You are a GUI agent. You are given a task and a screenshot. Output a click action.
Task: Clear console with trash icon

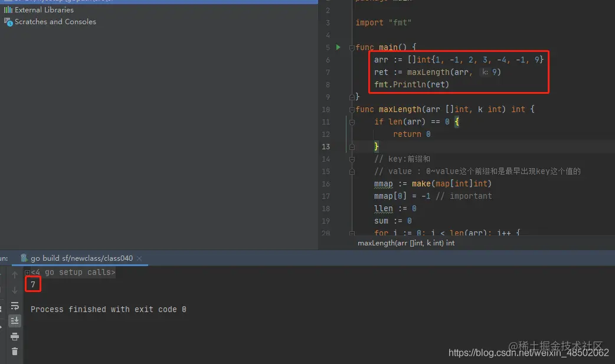15,352
